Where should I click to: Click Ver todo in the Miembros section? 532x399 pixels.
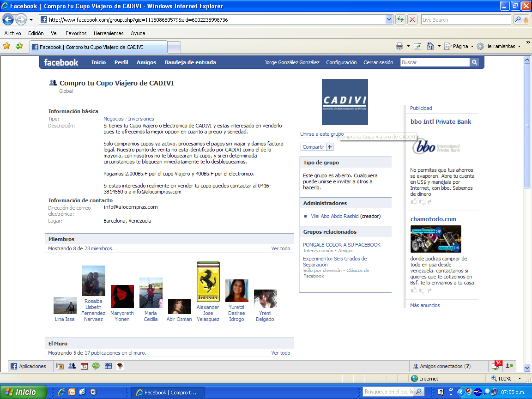click(280, 248)
